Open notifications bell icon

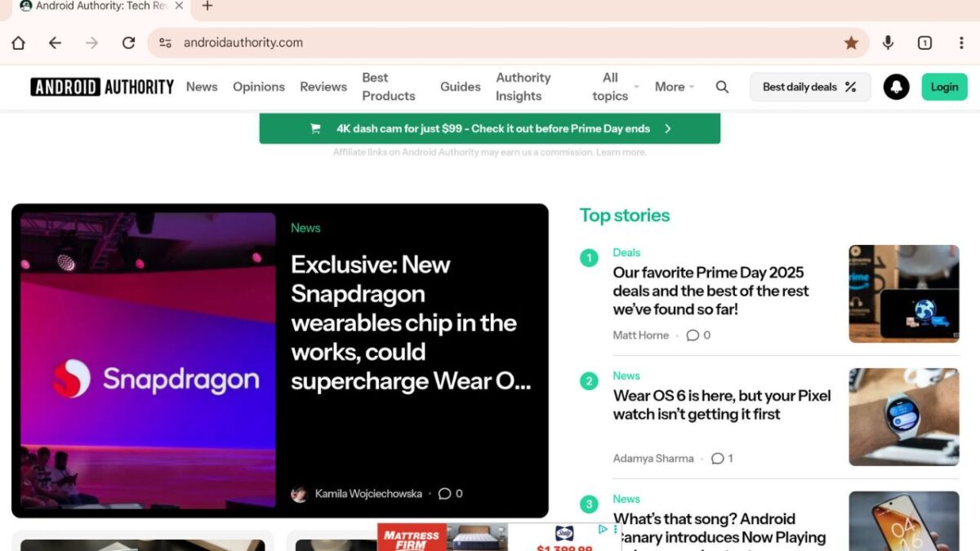click(896, 87)
